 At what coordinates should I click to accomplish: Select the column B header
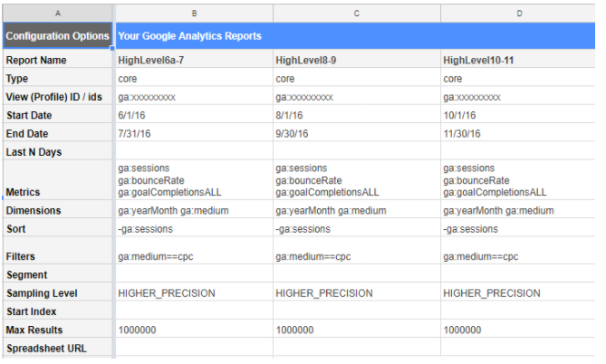pyautogui.click(x=193, y=11)
